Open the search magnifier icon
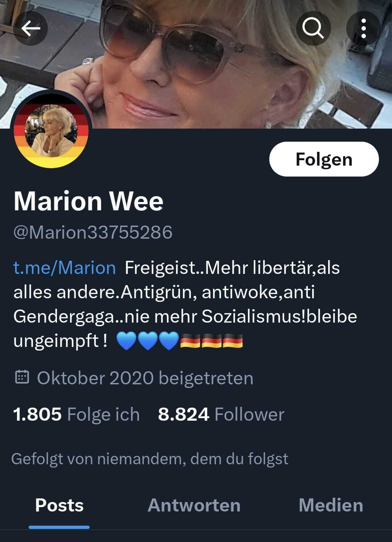 tap(313, 28)
